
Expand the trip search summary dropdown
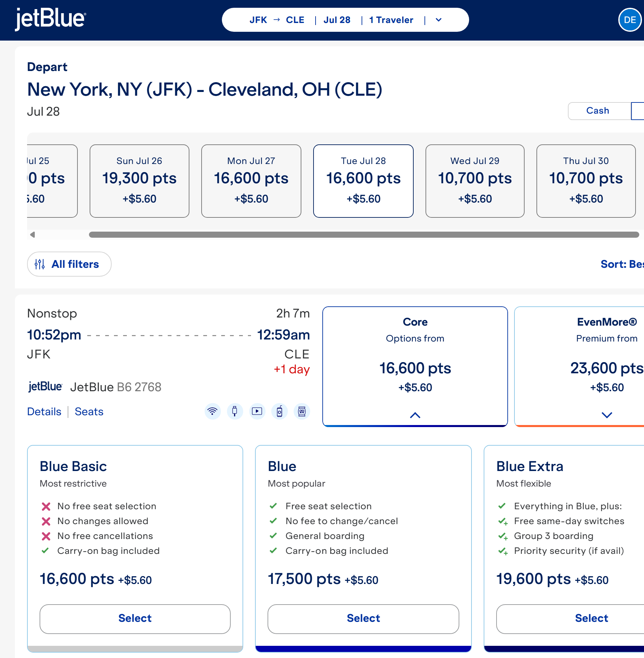(x=438, y=20)
